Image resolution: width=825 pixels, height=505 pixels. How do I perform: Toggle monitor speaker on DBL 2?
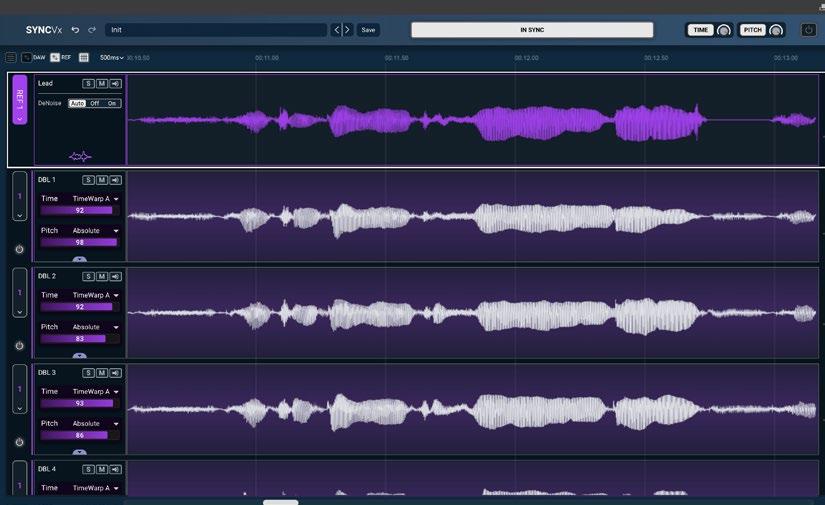click(116, 276)
